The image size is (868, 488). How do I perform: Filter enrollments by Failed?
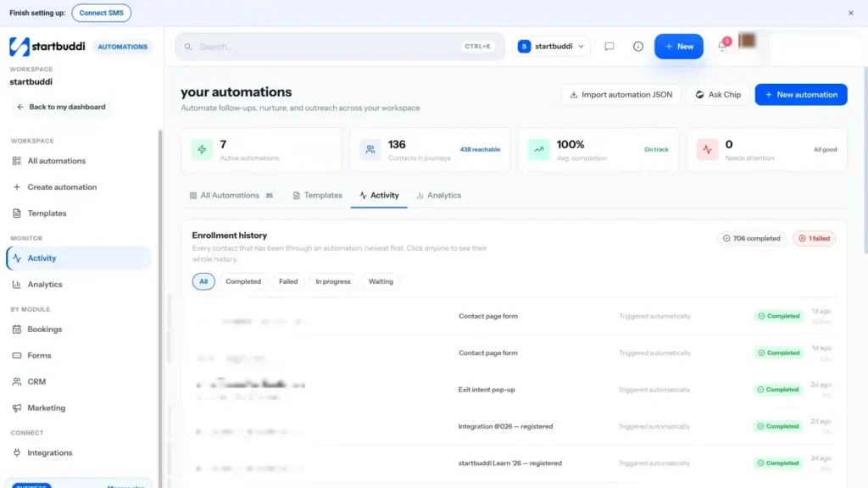click(x=288, y=281)
